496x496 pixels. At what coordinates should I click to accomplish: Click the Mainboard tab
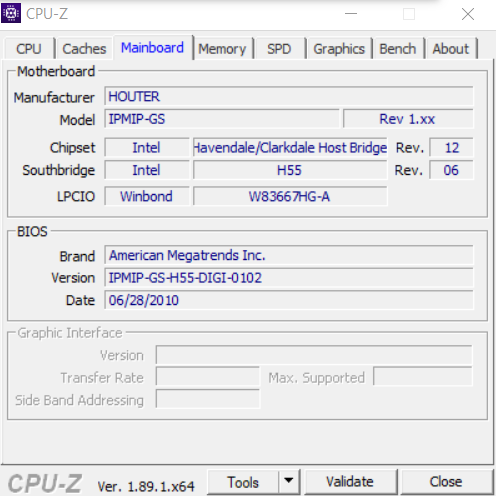[153, 48]
